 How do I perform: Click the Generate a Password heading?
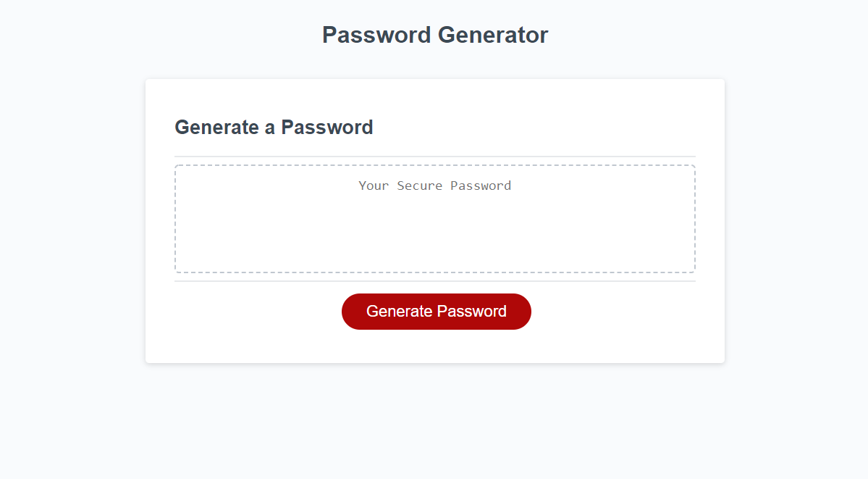274,127
